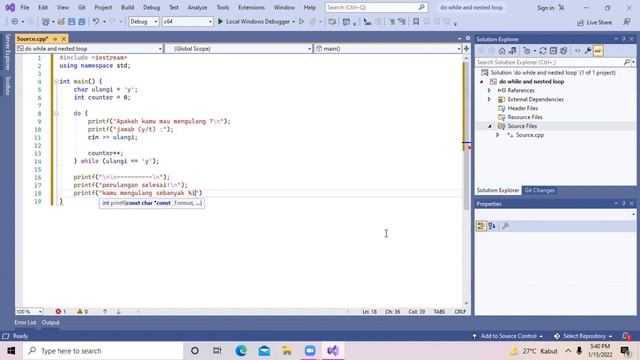Click the property pages wrench in Properties panel
Screen dimensions: 640x360
505,226
